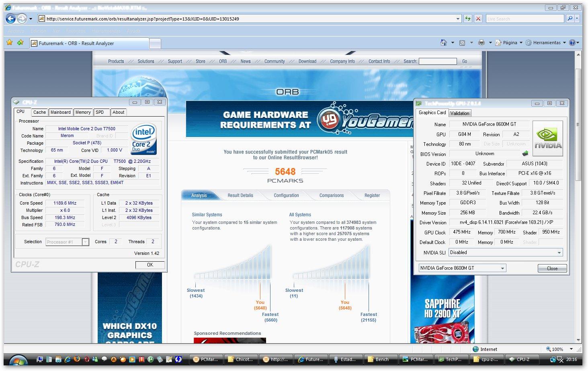Click the Go search button
Screen dimensions: 588x371
pos(465,61)
